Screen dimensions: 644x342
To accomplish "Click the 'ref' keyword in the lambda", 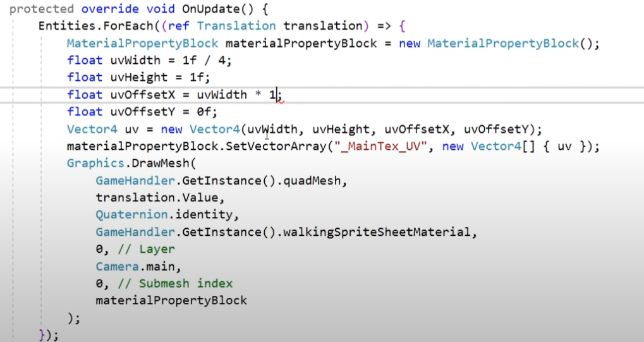I will coord(179,26).
